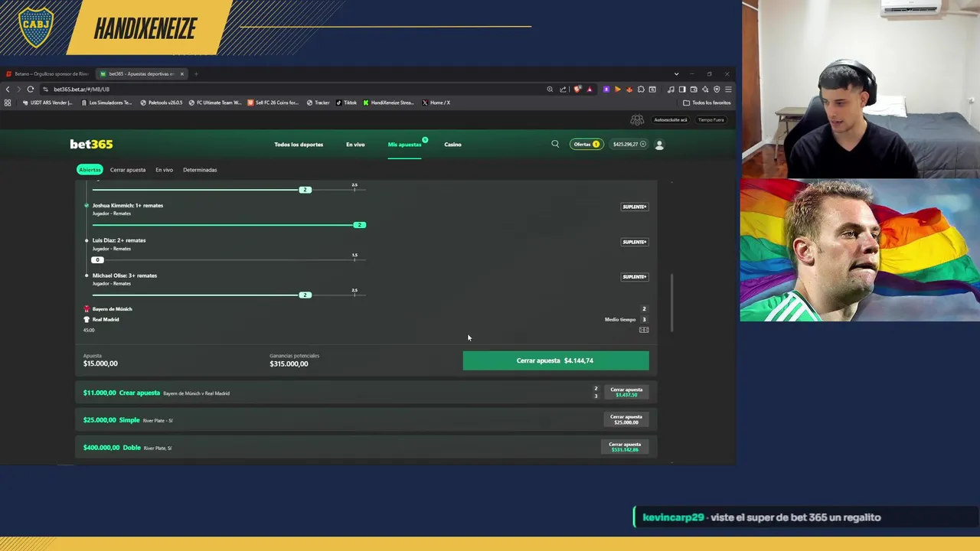Open Todos los deportes menu
The height and width of the screenshot is (551, 980).
pyautogui.click(x=299, y=145)
